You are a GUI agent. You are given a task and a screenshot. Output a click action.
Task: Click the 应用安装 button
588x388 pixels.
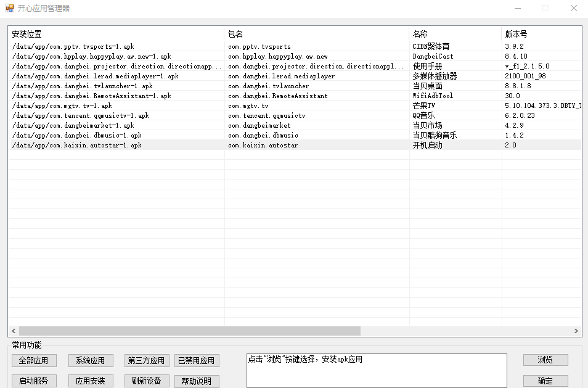point(91,381)
